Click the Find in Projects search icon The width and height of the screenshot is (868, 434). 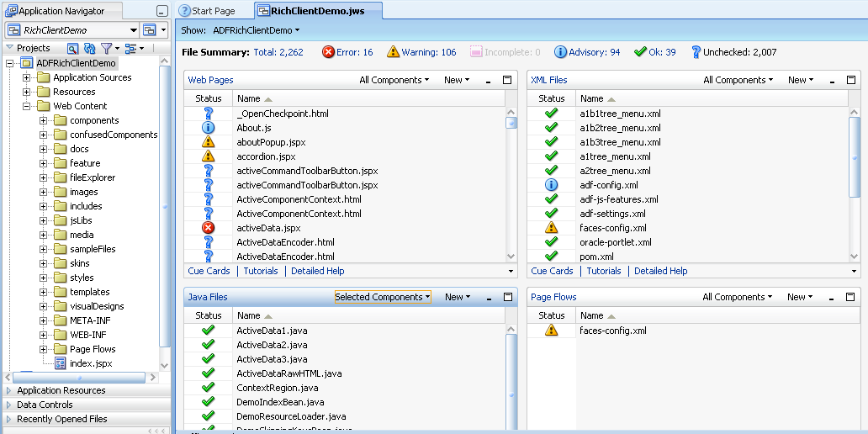coord(73,49)
